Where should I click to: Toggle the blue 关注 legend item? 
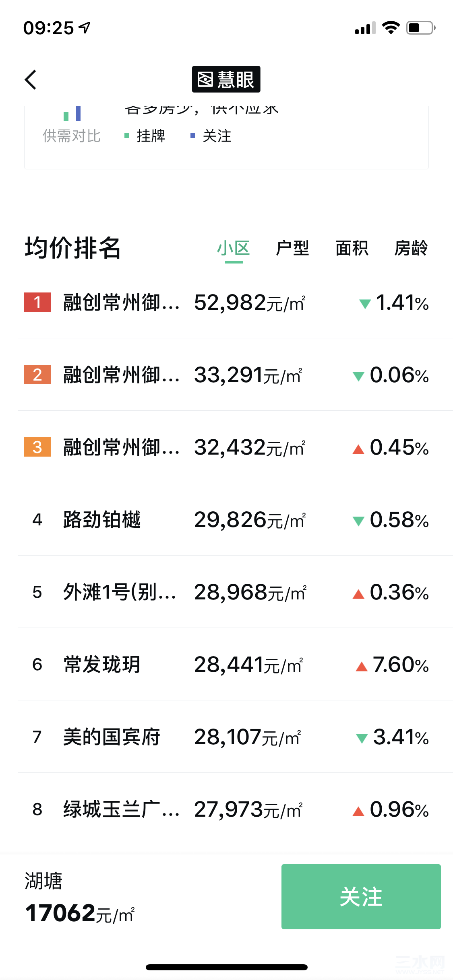tap(211, 136)
